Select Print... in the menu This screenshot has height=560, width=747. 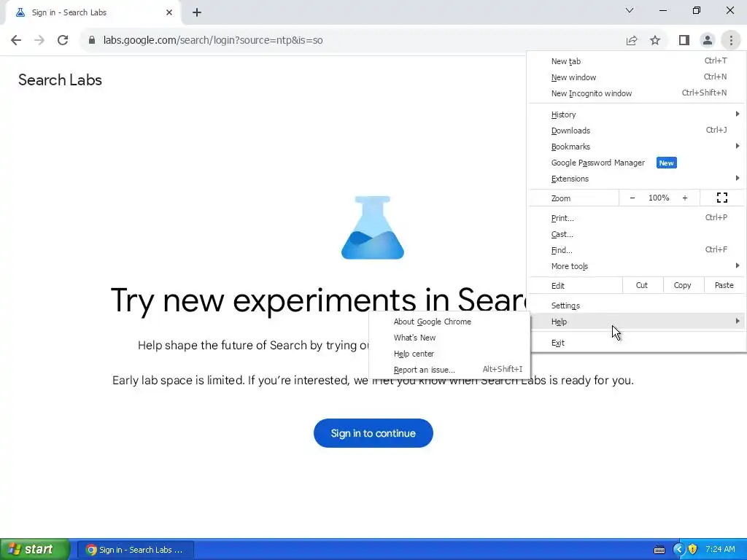click(x=636, y=218)
